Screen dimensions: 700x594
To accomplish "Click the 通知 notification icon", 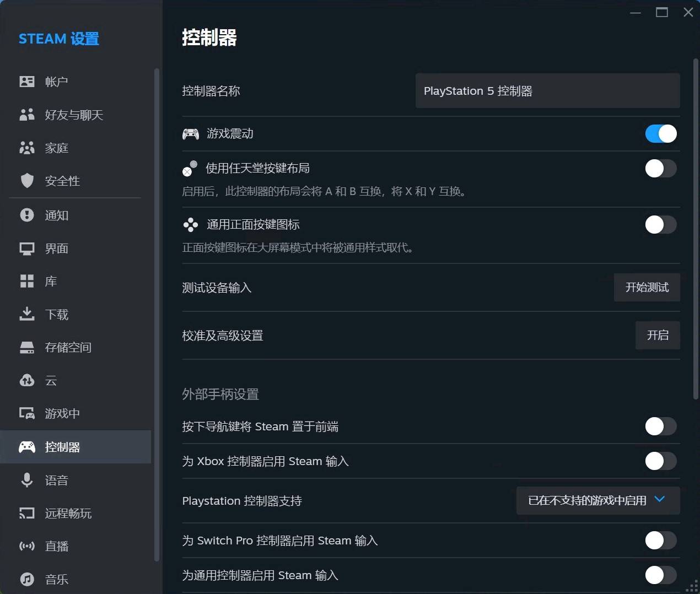I will 26,215.
